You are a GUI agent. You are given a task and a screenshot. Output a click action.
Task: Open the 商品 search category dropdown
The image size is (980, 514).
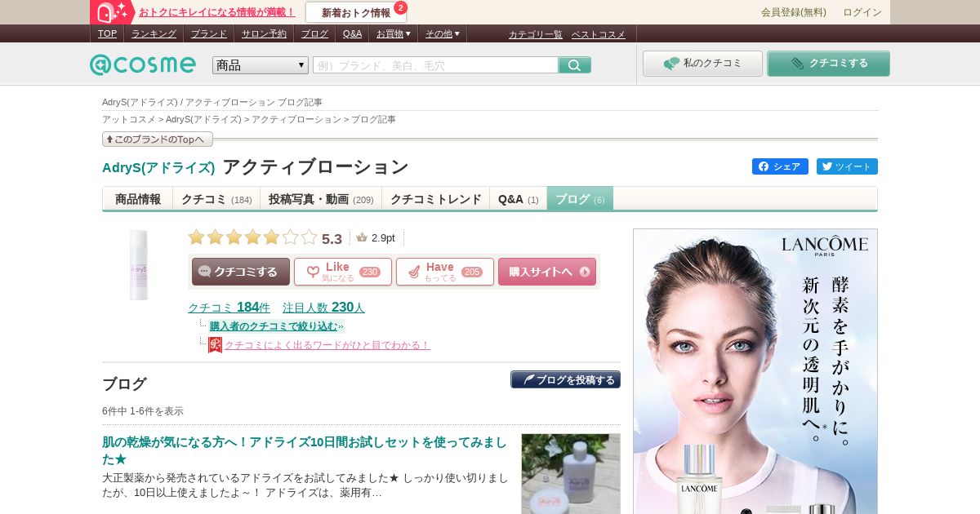pos(261,65)
